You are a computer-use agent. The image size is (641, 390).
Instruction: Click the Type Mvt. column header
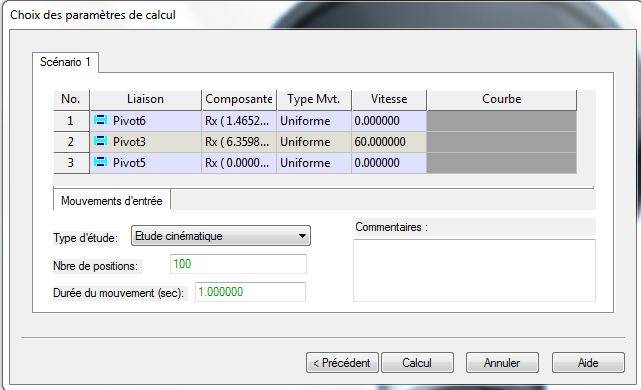click(x=314, y=99)
